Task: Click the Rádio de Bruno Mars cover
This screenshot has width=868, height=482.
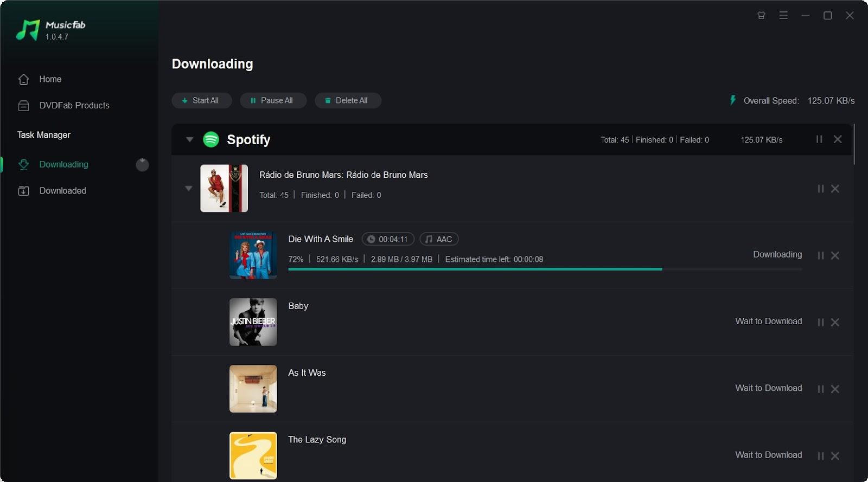Action: [224, 188]
